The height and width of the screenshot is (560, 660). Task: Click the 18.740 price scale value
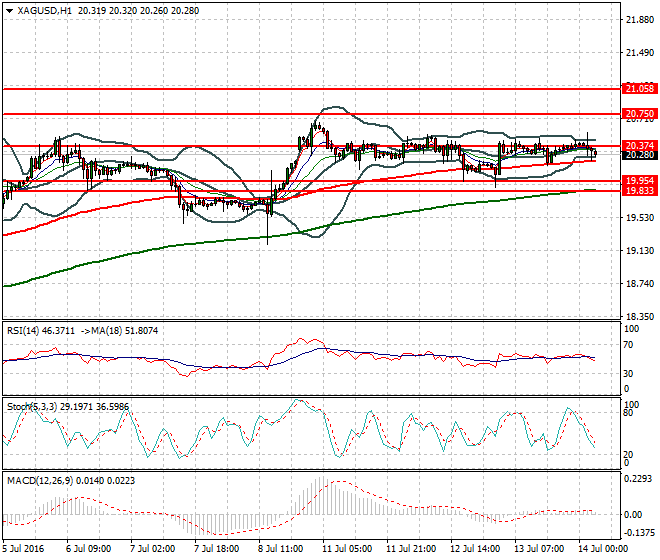pos(640,284)
